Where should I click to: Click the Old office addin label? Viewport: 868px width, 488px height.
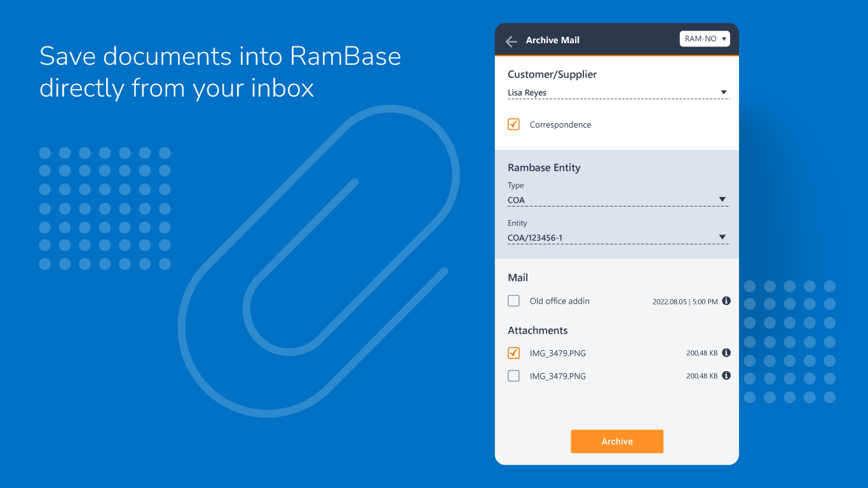[x=560, y=301]
